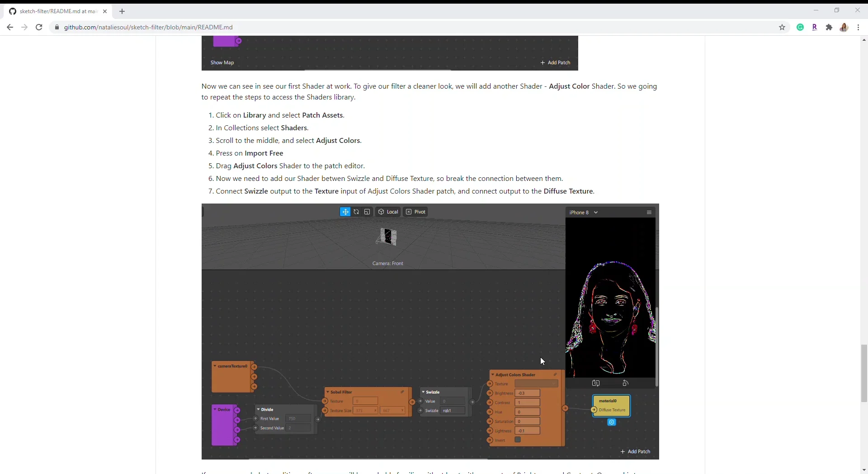
Task: Collapse the Swizzle patch
Action: (x=423, y=392)
